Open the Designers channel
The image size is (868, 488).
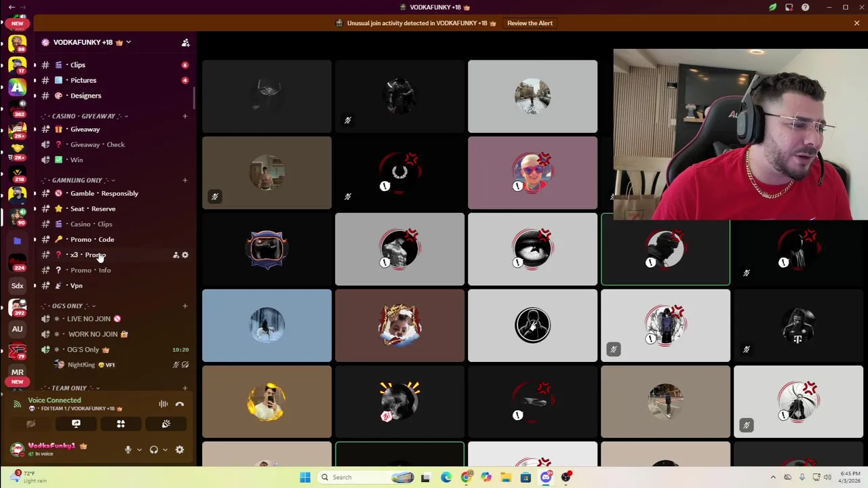point(114,96)
